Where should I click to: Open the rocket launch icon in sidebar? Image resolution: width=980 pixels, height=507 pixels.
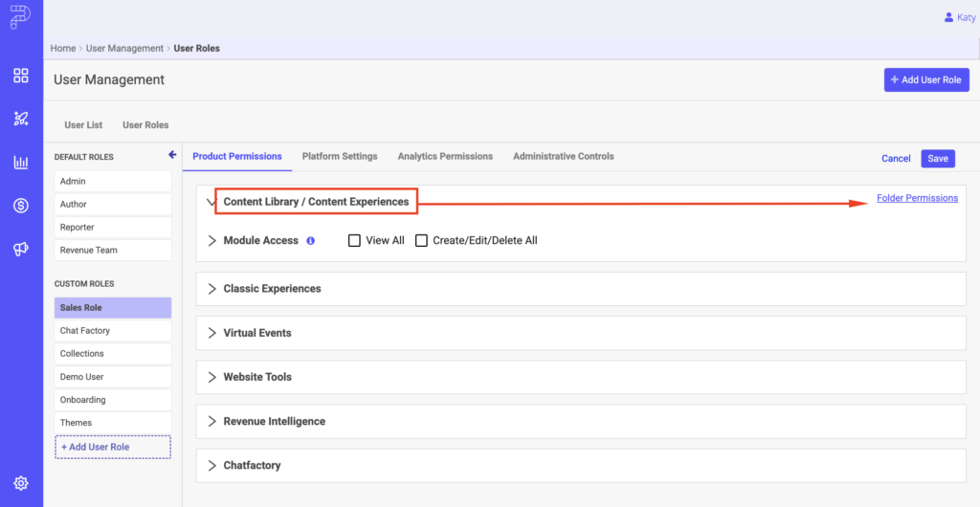[x=21, y=119]
